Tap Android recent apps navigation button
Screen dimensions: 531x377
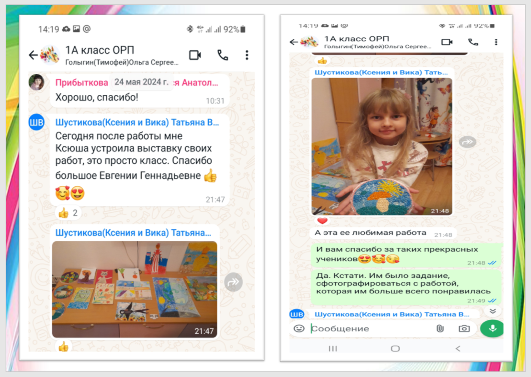333,349
